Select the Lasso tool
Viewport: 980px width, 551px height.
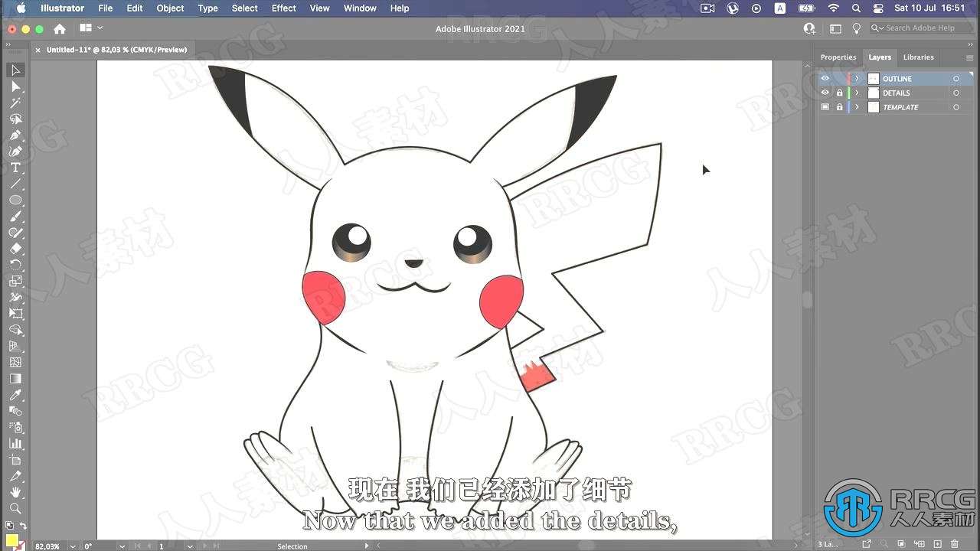15,119
